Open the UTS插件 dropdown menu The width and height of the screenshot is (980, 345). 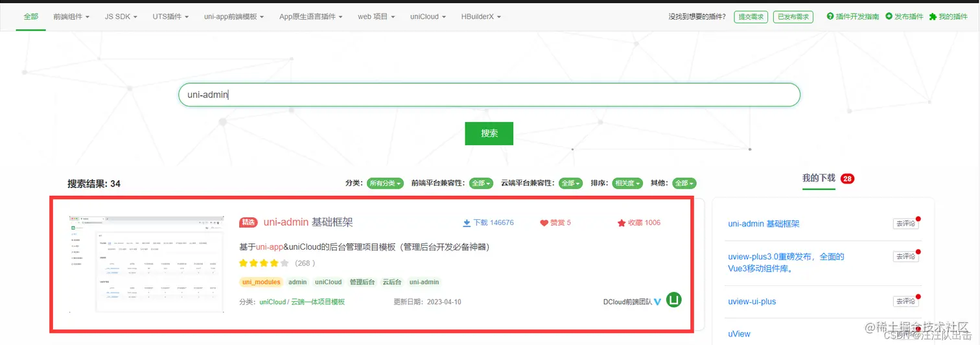170,16
